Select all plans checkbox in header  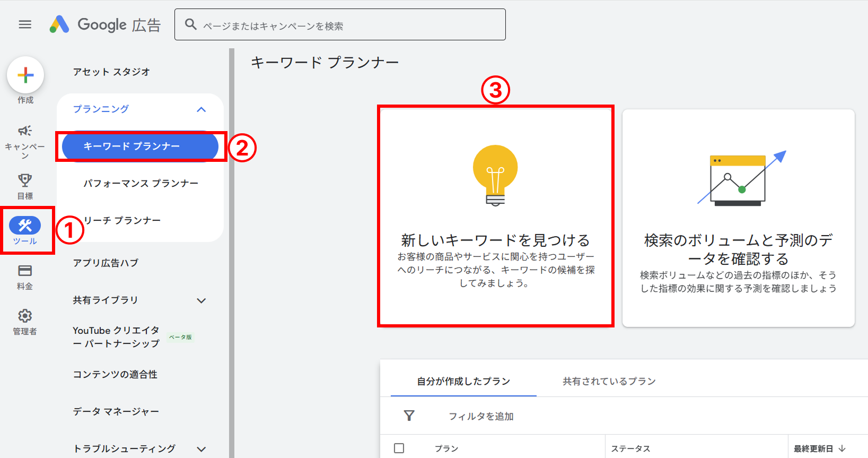(x=399, y=448)
